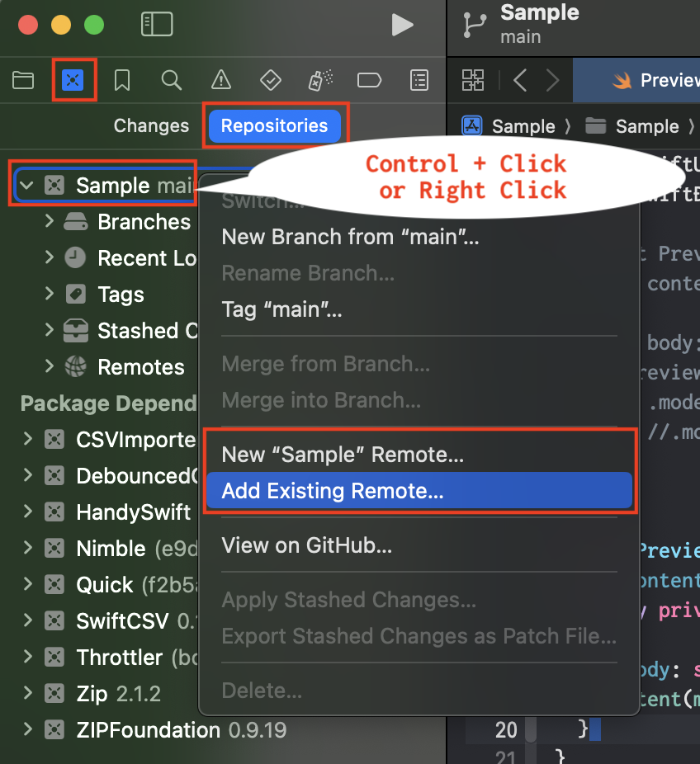Go back with the editor back arrow
This screenshot has height=764, width=700.
520,80
